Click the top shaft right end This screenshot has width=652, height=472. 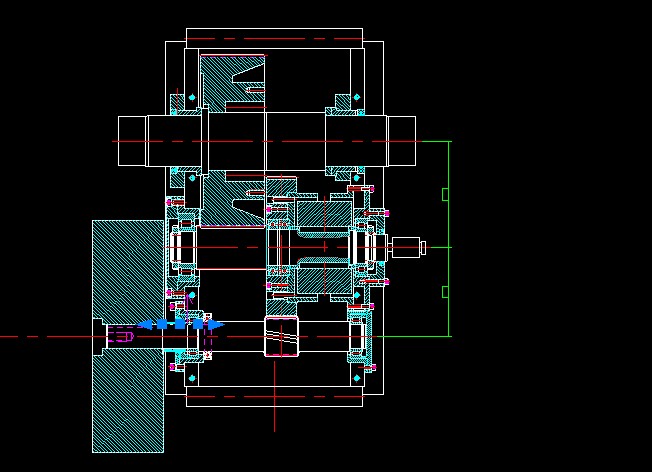click(x=401, y=141)
